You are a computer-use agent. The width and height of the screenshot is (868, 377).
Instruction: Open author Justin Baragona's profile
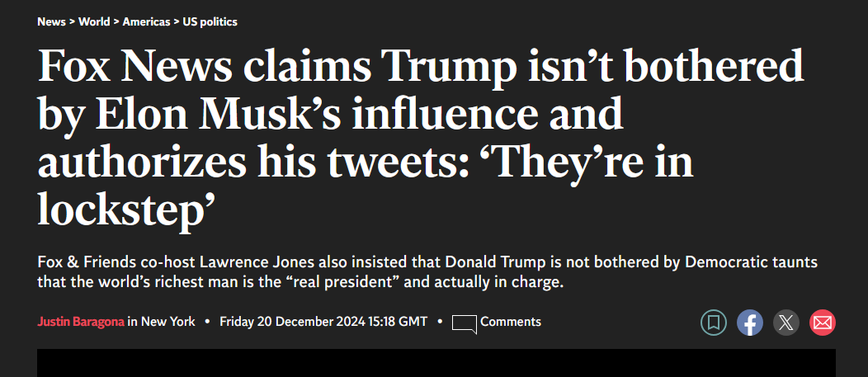(x=81, y=322)
